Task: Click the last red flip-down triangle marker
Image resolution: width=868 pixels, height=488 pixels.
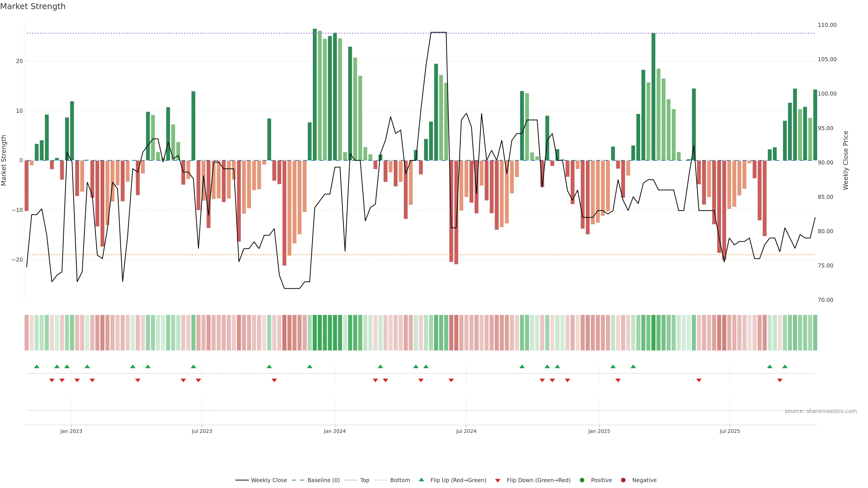Action: [x=780, y=380]
